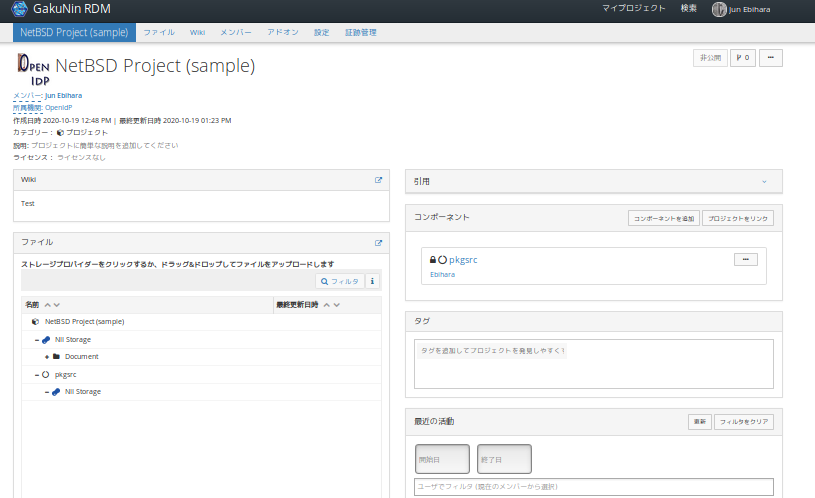
Task: Toggle the project private/public button
Action: (710, 58)
